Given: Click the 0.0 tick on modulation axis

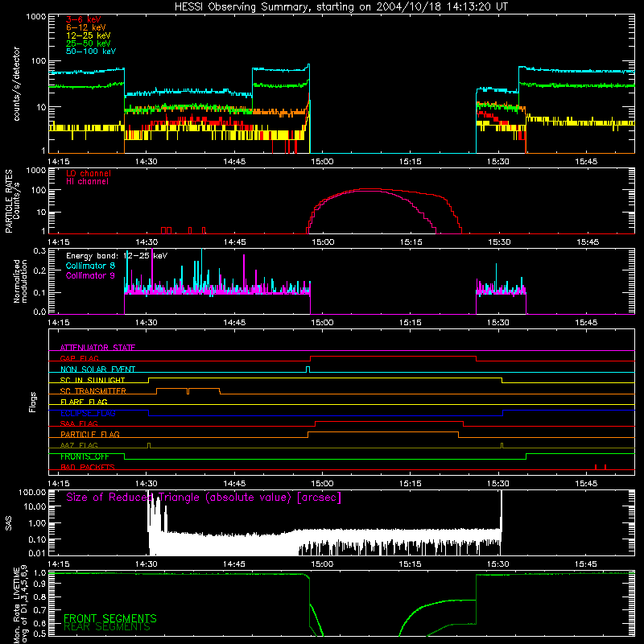Looking at the screenshot, I should point(39,312).
